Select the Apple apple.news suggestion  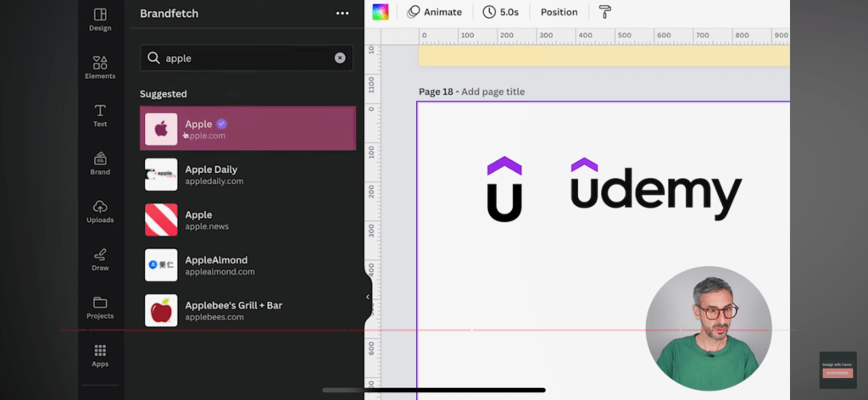[248, 219]
